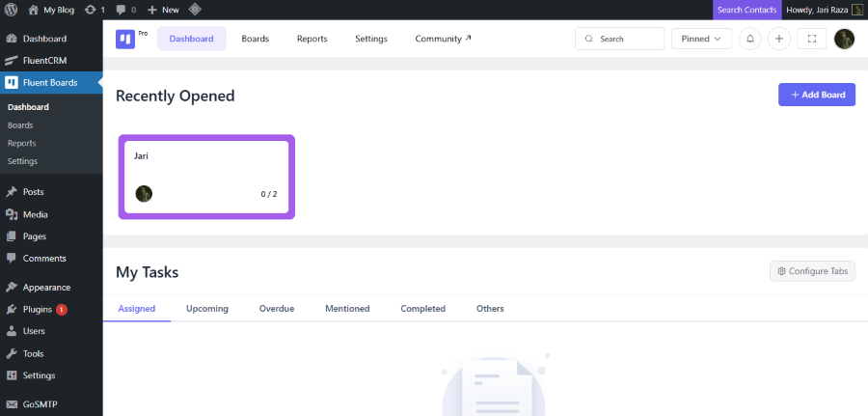Click the diamond icon in admin bar
868x416 pixels.
[x=195, y=10]
